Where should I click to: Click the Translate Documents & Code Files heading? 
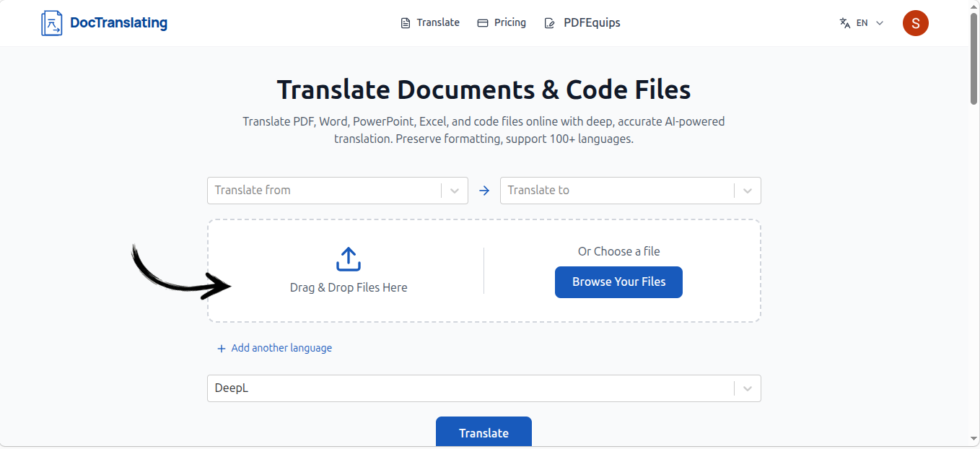point(484,90)
